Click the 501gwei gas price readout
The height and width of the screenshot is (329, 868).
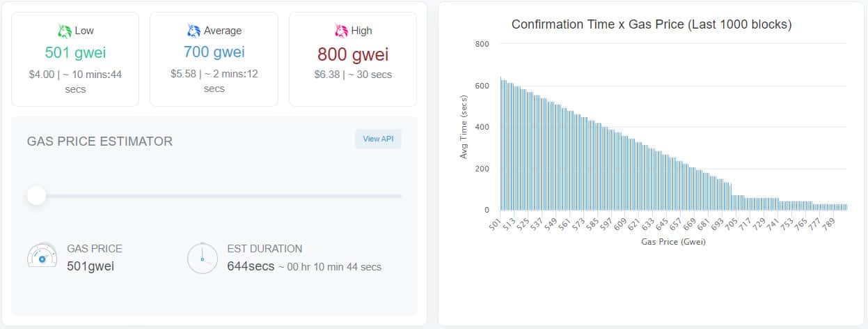(90, 266)
